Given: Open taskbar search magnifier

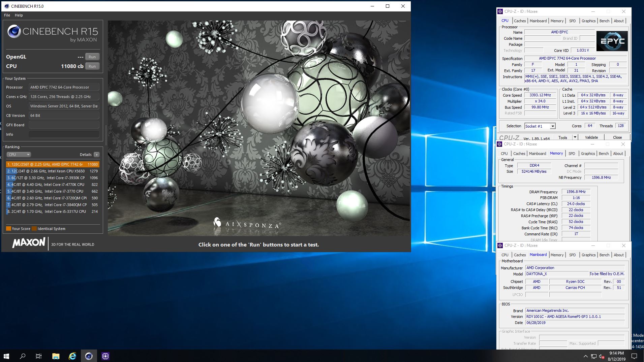Looking at the screenshot, I should [x=23, y=356].
